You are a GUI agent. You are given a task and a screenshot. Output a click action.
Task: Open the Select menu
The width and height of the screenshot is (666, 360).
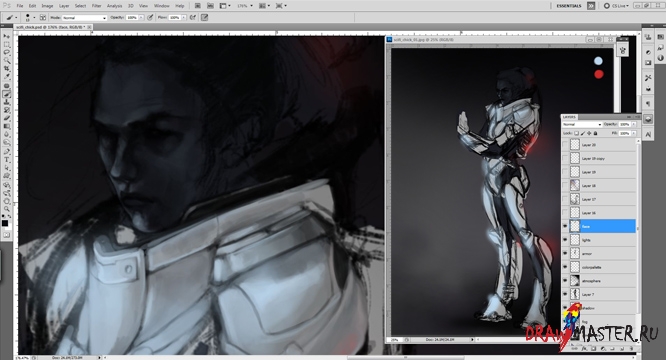pos(80,6)
